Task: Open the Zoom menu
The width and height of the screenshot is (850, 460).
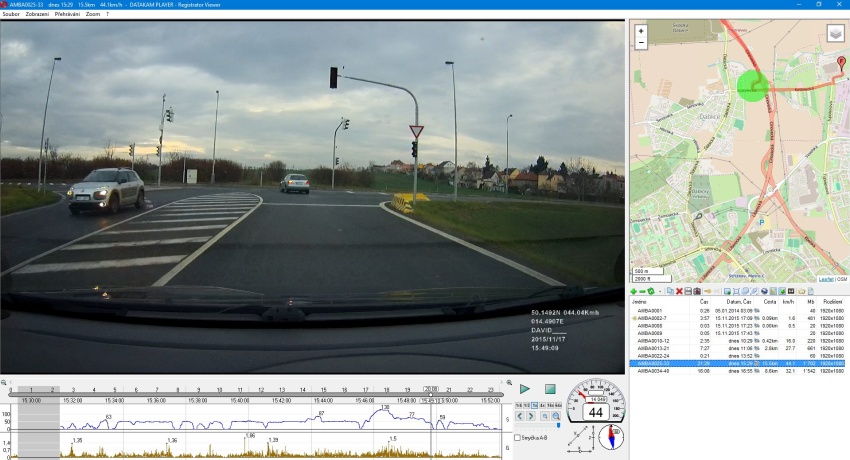Action: point(93,14)
